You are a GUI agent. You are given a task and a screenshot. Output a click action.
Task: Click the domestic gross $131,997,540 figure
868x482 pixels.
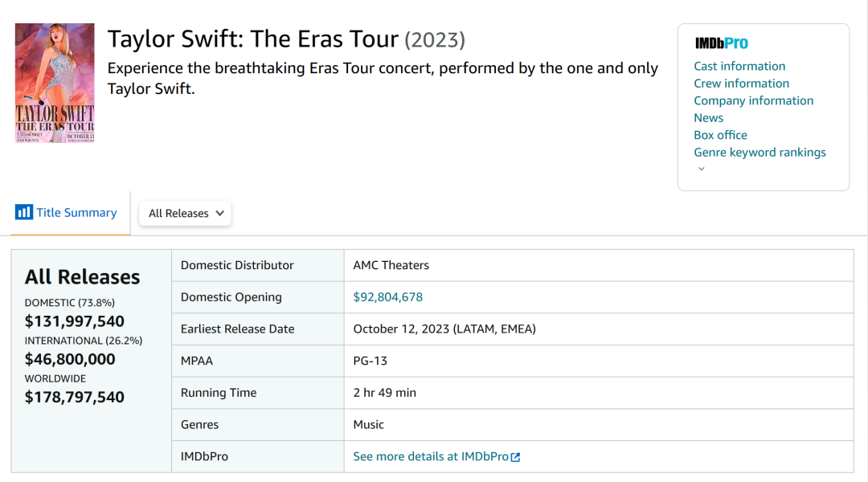[75, 321]
